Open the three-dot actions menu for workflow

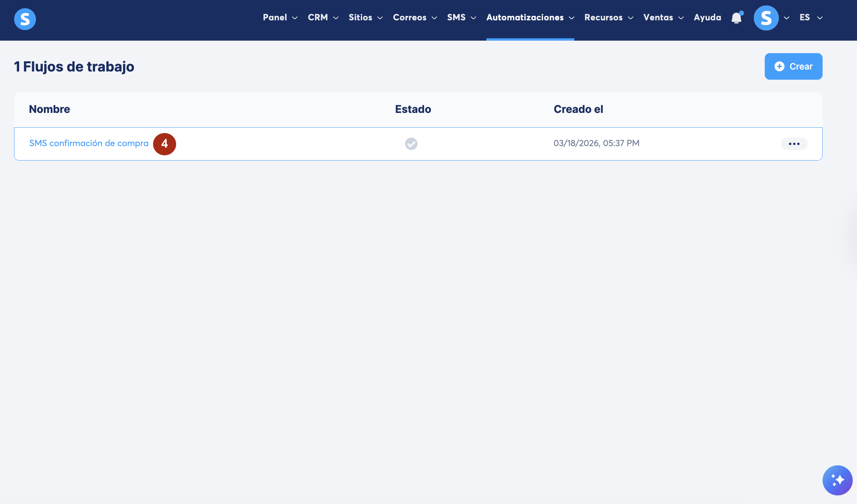tap(794, 144)
